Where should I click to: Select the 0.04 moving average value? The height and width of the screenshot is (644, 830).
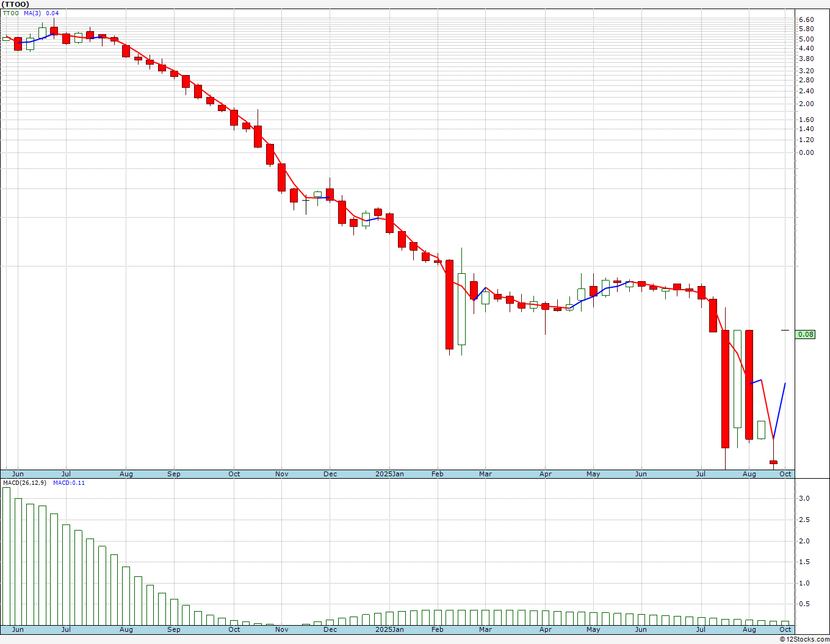[52, 13]
